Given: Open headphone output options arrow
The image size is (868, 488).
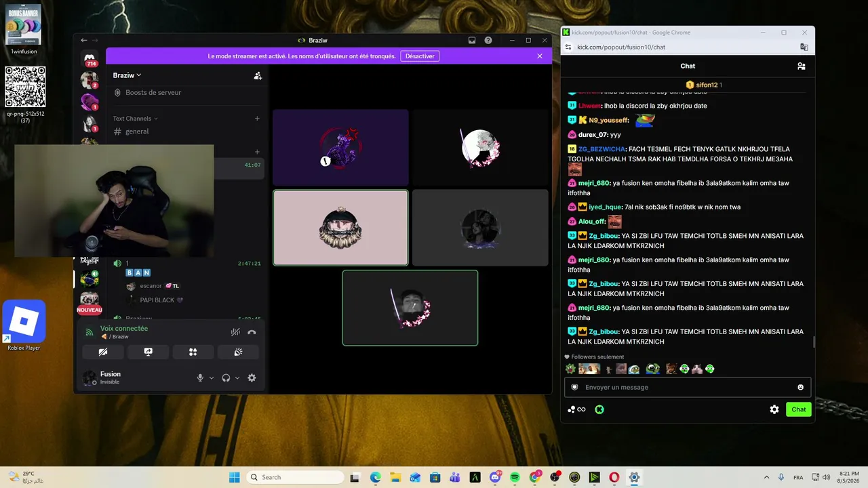Looking at the screenshot, I should pyautogui.click(x=237, y=378).
